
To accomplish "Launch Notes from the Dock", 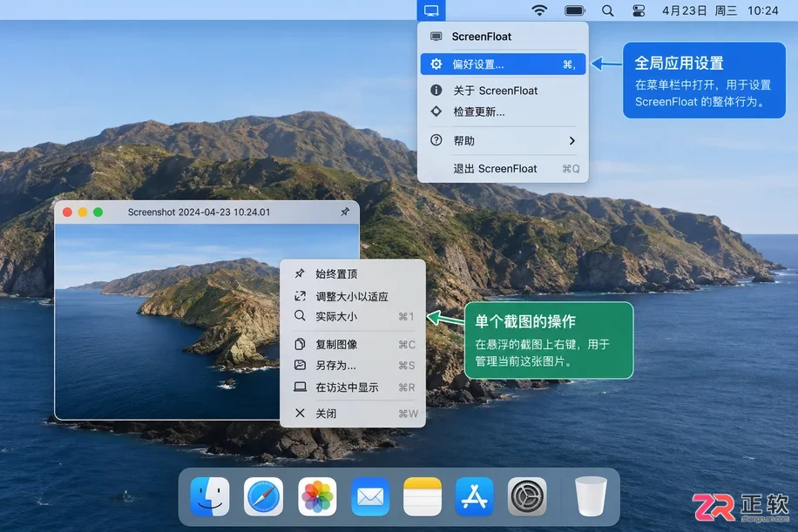I will click(423, 496).
